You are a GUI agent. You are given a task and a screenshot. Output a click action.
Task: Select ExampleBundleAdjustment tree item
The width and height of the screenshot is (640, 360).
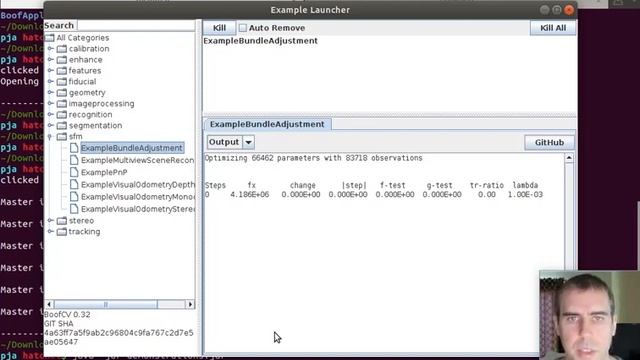tap(132, 148)
